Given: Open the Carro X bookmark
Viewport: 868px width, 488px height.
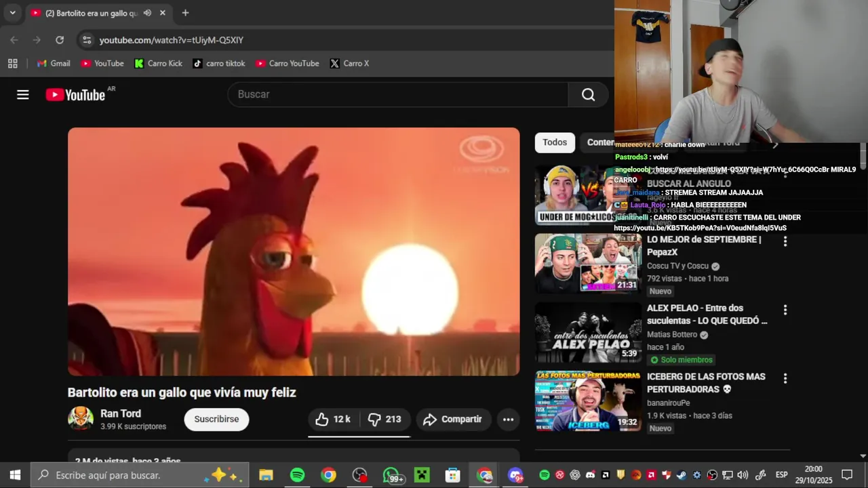Looking at the screenshot, I should [349, 64].
